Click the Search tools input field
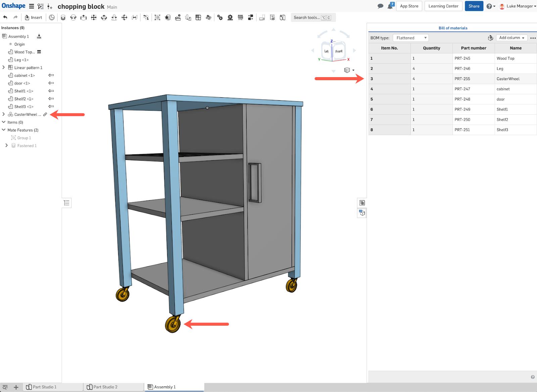Screen dimensions: 537x392 pyautogui.click(x=306, y=17)
